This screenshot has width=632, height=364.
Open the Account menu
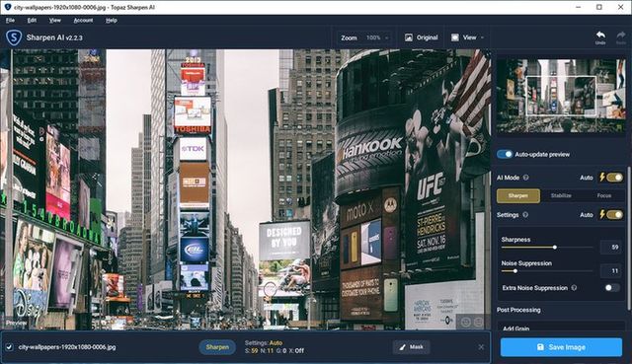[83, 21]
